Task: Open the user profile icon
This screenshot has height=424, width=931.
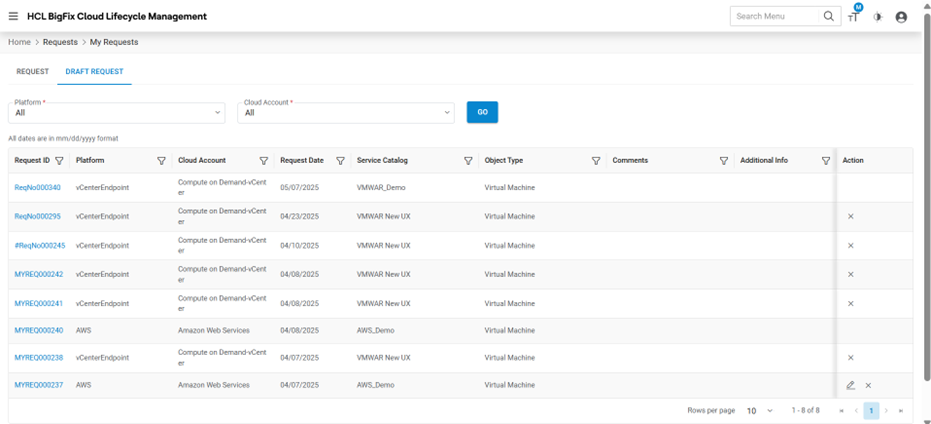Action: (901, 17)
